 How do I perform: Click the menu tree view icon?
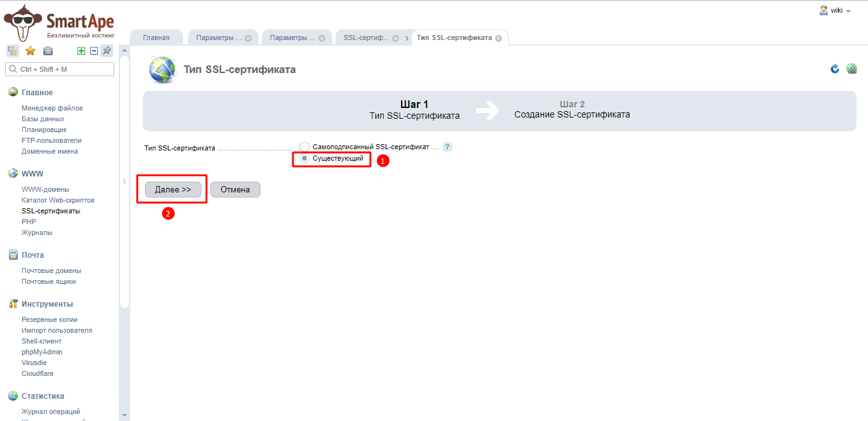click(13, 51)
